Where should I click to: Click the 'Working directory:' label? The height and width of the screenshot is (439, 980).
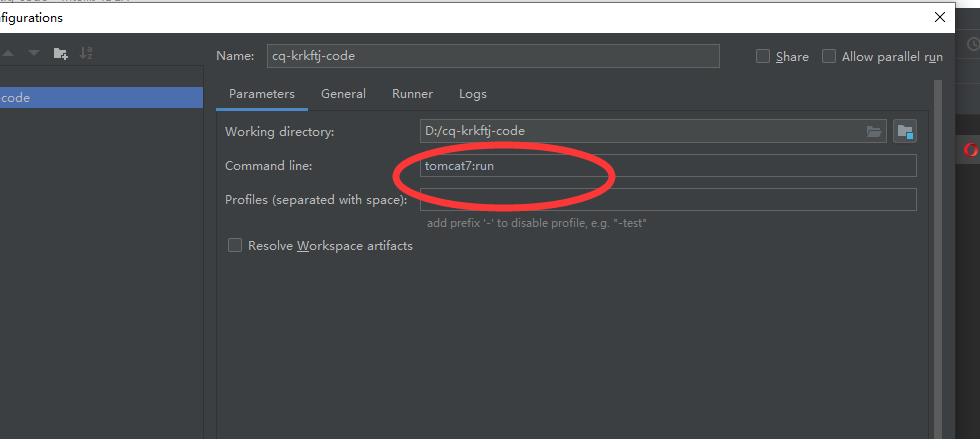pos(279,132)
